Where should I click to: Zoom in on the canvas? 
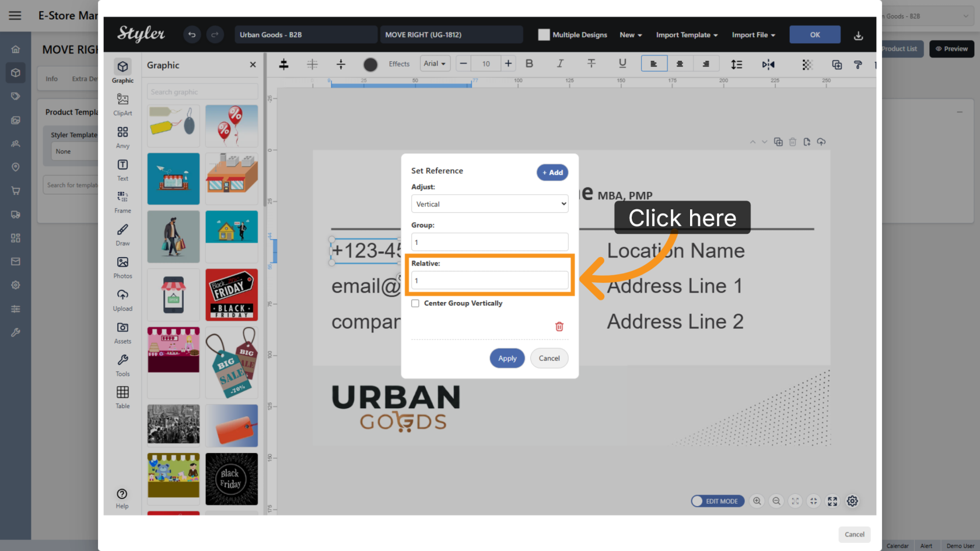(x=757, y=501)
